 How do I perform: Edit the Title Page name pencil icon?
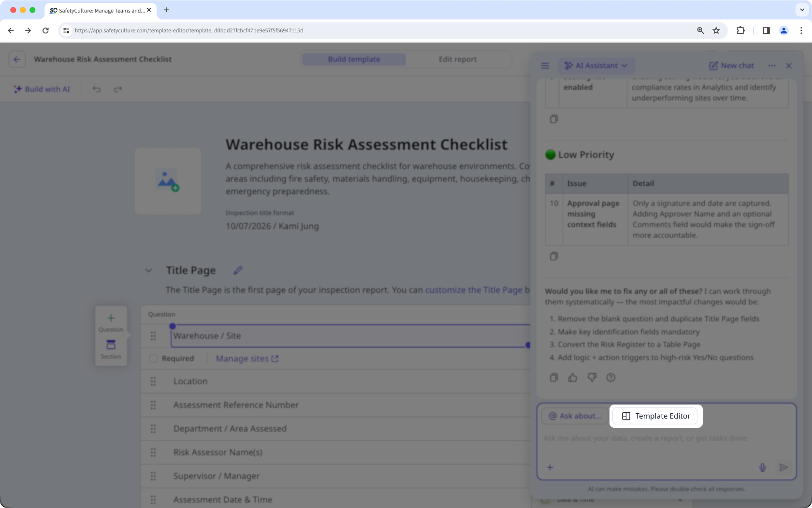[238, 270]
